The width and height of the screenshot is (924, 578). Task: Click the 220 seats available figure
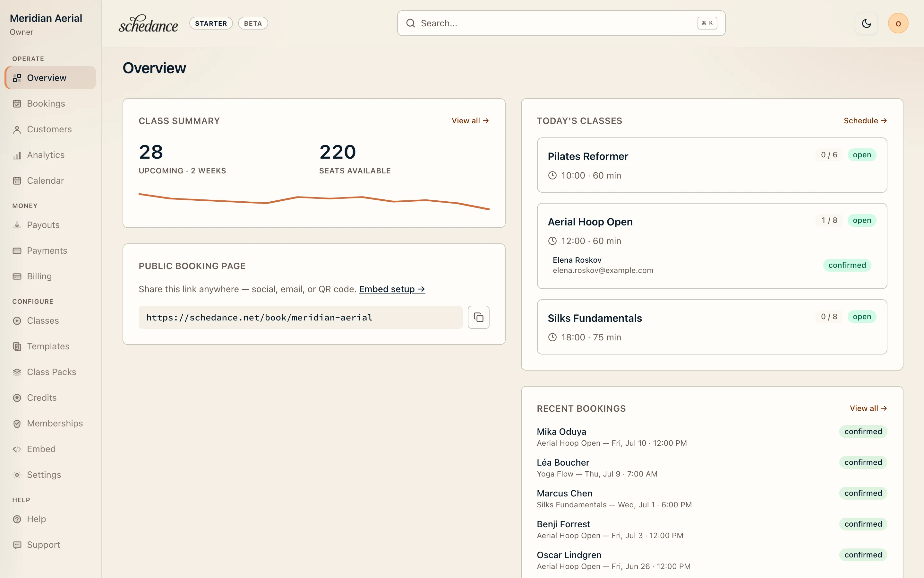[x=338, y=152]
